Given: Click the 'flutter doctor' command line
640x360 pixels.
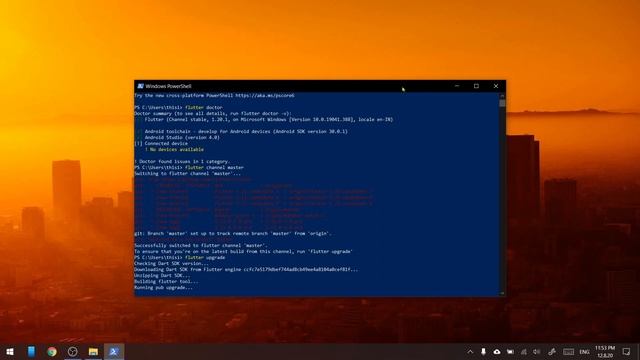Looking at the screenshot, I should pyautogui.click(x=179, y=107).
